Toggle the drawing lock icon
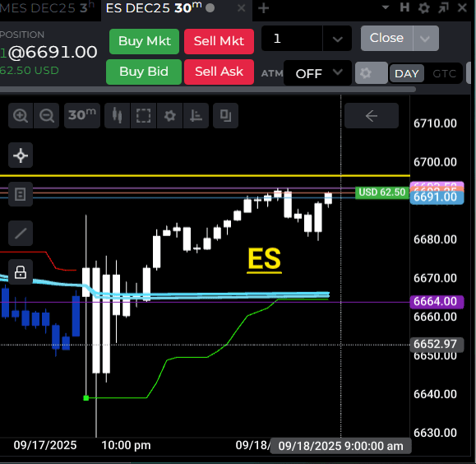476x464 pixels. click(21, 272)
